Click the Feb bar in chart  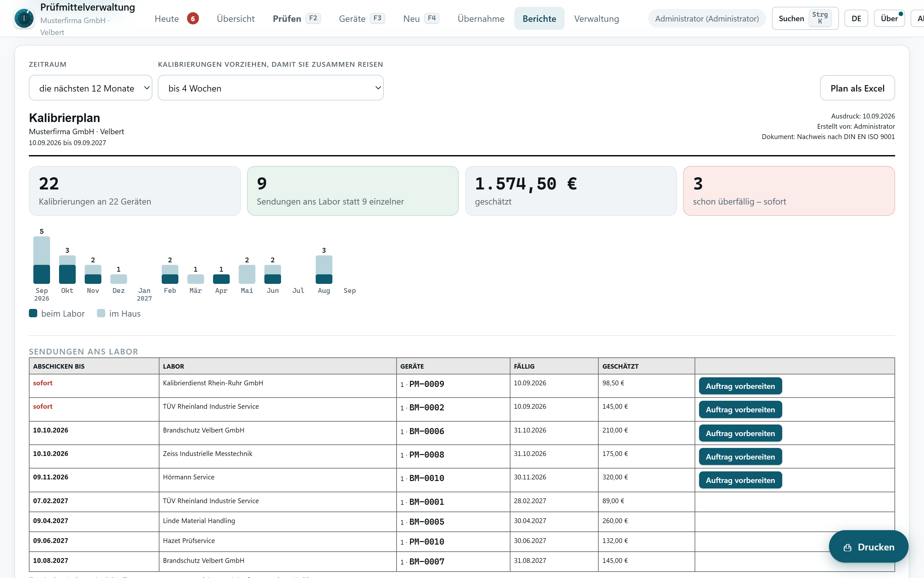[170, 275]
